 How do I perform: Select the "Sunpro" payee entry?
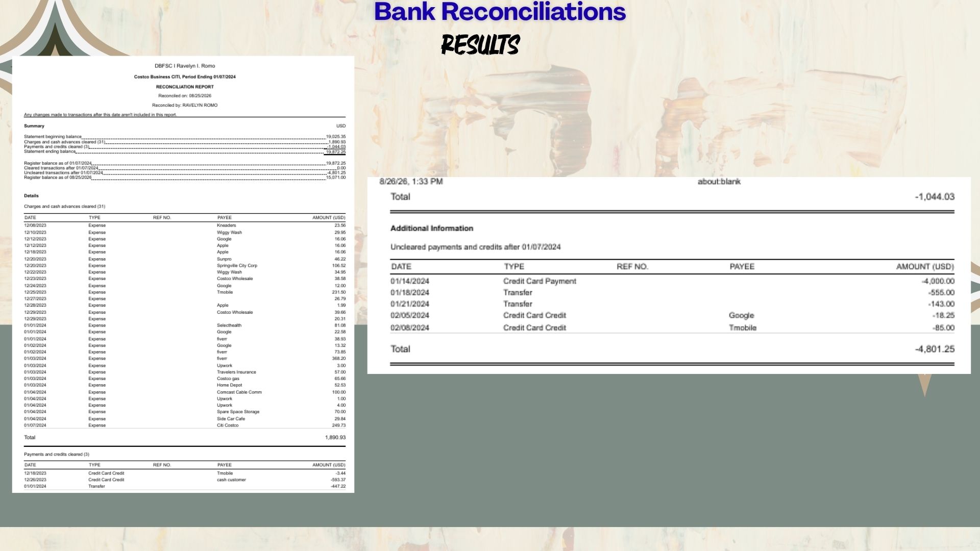pyautogui.click(x=224, y=259)
